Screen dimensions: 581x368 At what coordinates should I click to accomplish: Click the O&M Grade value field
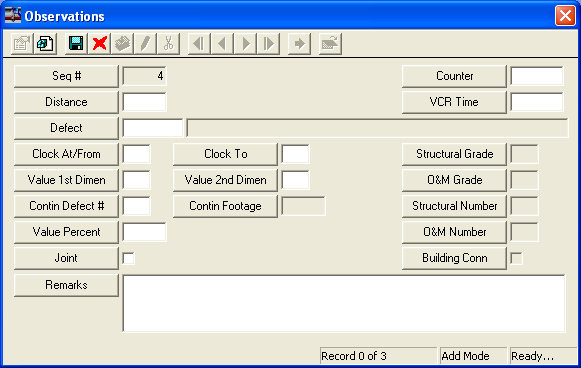point(524,180)
